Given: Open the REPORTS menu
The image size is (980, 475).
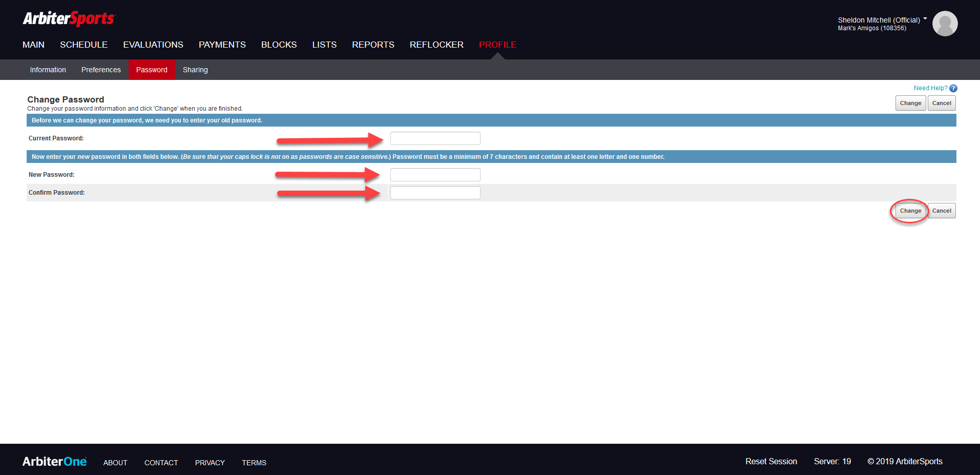Looking at the screenshot, I should point(373,45).
